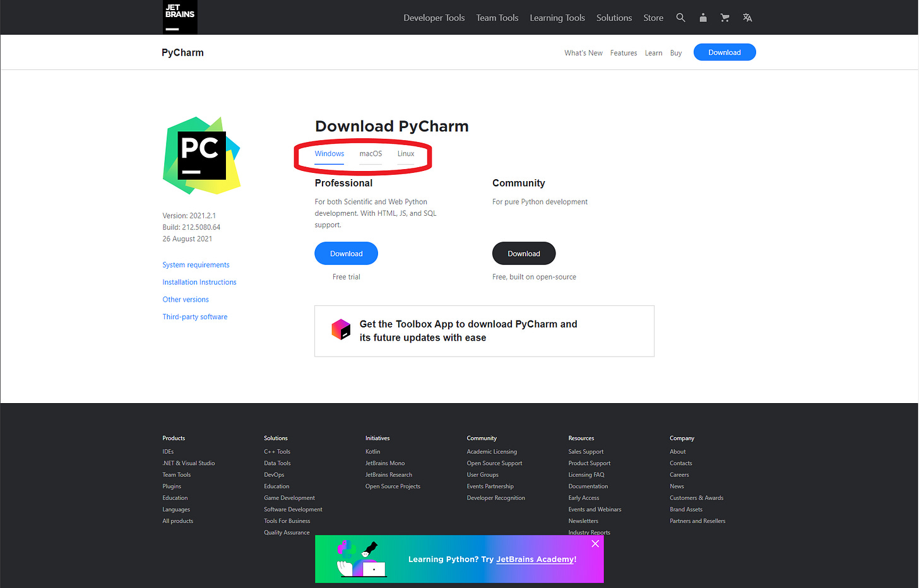Viewport: 919px width, 588px height.
Task: Open Licensing FAQ footer link
Action: (586, 475)
